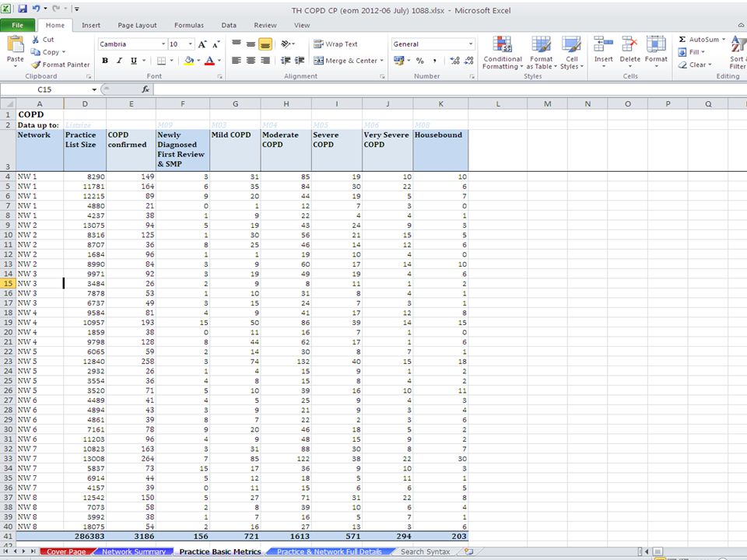Screen dimensions: 747x560
Task: Open the Font Color dropdown arrow
Action: (219, 61)
